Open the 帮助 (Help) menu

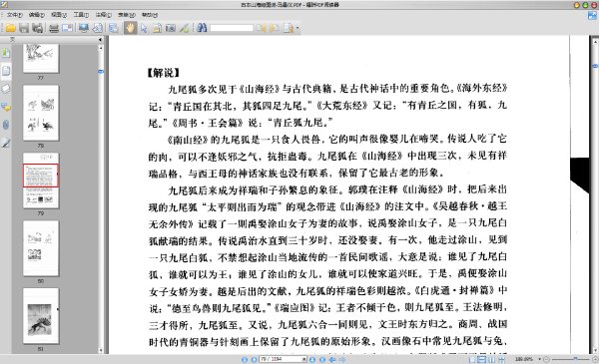pyautogui.click(x=150, y=15)
